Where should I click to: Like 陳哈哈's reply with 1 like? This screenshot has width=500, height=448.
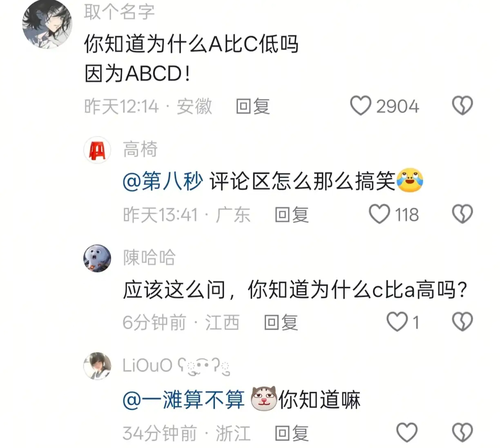[397, 322]
